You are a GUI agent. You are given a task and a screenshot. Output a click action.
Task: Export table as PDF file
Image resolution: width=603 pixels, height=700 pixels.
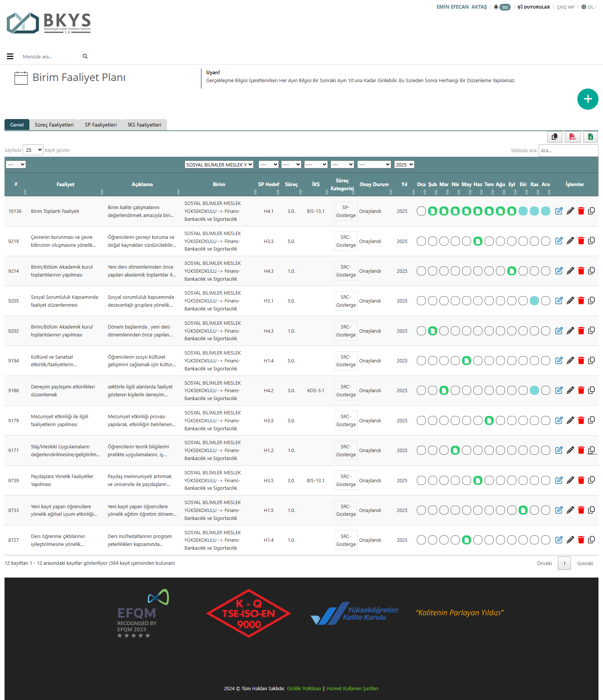coord(572,137)
